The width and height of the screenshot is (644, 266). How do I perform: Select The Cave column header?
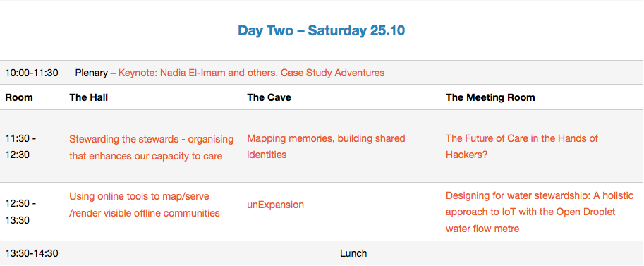[x=269, y=97]
